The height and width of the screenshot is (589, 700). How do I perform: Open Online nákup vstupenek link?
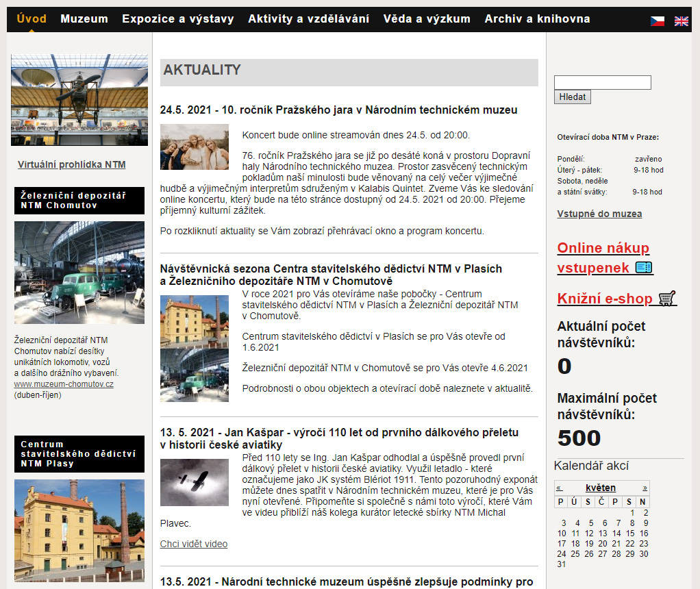tap(603, 258)
